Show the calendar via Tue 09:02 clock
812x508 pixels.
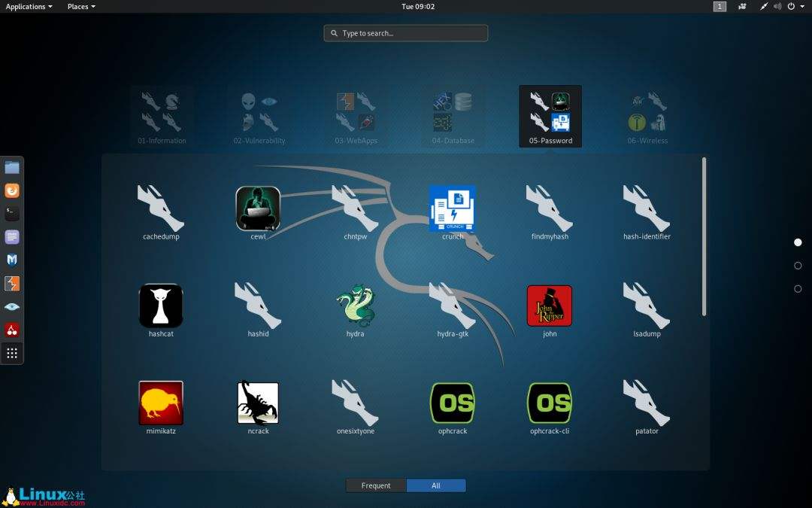(x=418, y=6)
